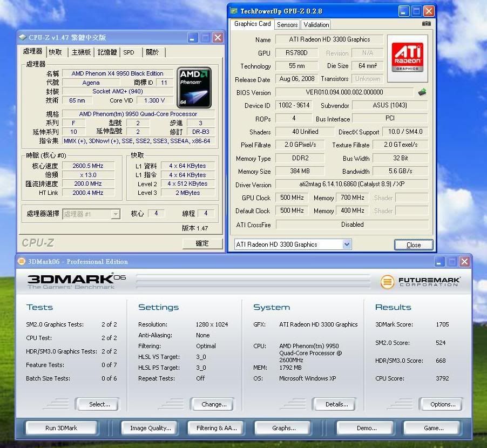Click the Memory Size 384 MB field
Image resolution: width=487 pixels, height=448 pixels.
tap(300, 171)
